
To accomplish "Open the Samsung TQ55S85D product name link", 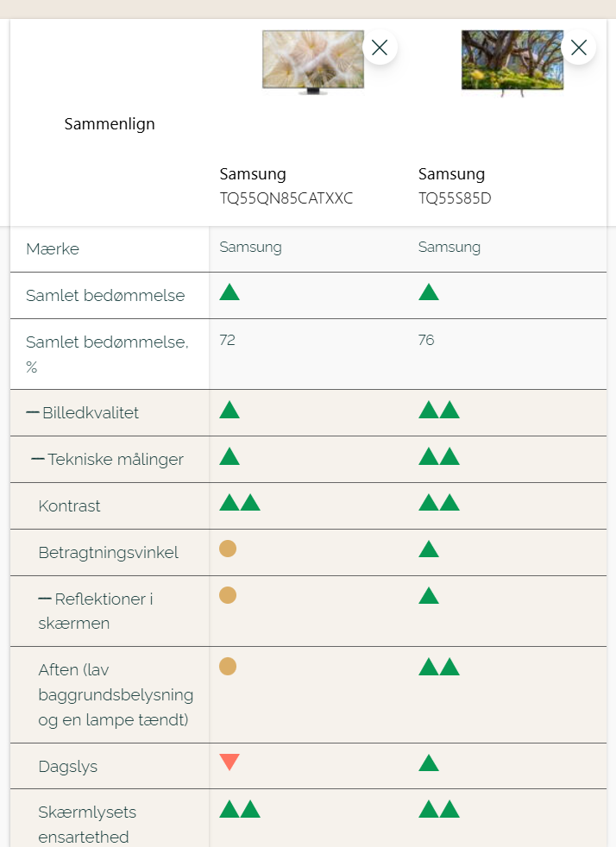I will tap(455, 186).
